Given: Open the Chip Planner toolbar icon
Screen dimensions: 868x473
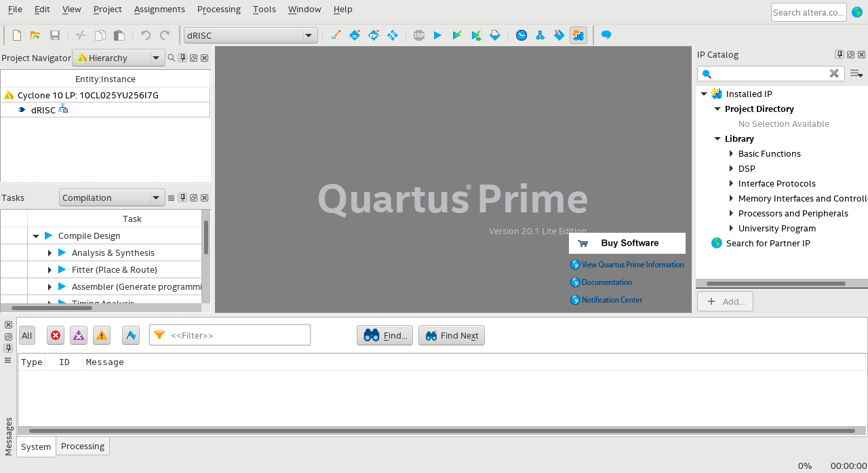Looking at the screenshot, I should coord(392,35).
